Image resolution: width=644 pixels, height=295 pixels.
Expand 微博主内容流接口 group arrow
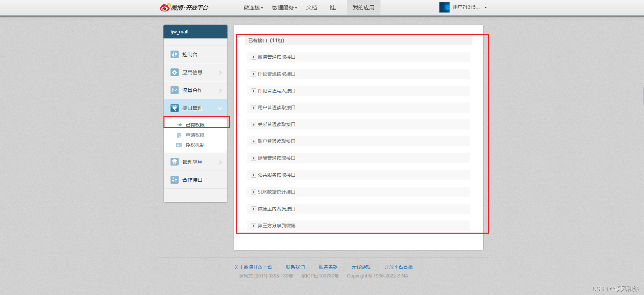[254, 209]
